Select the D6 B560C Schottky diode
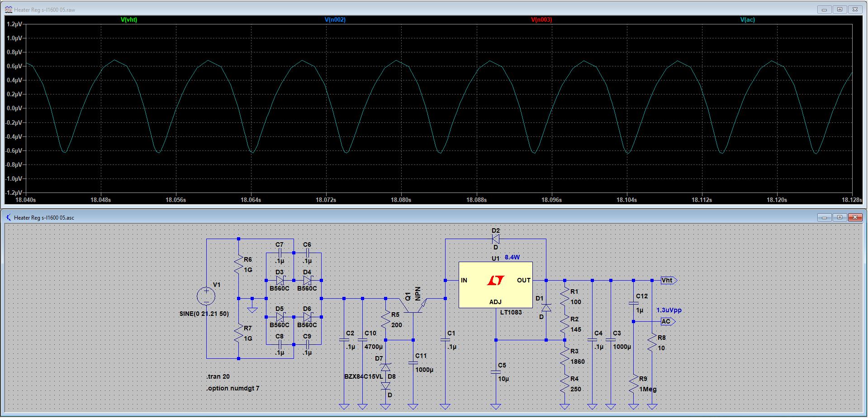Image resolution: width=868 pixels, height=418 pixels. pyautogui.click(x=308, y=317)
